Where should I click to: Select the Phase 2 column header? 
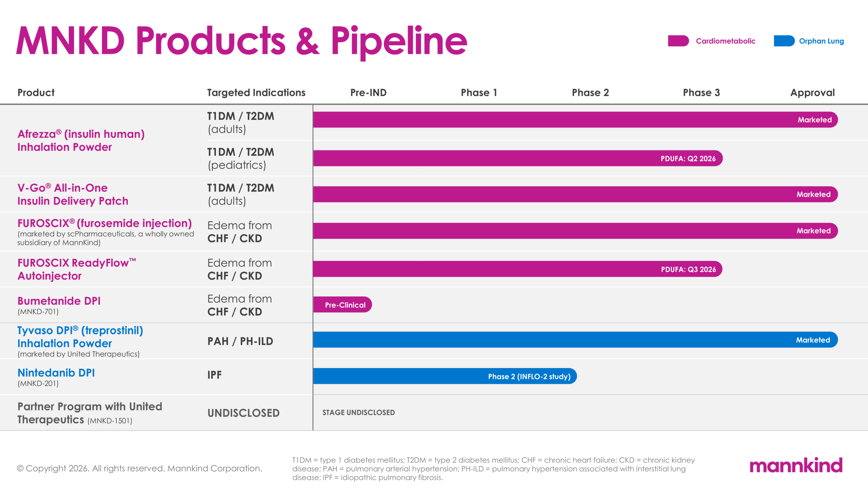[x=590, y=93]
